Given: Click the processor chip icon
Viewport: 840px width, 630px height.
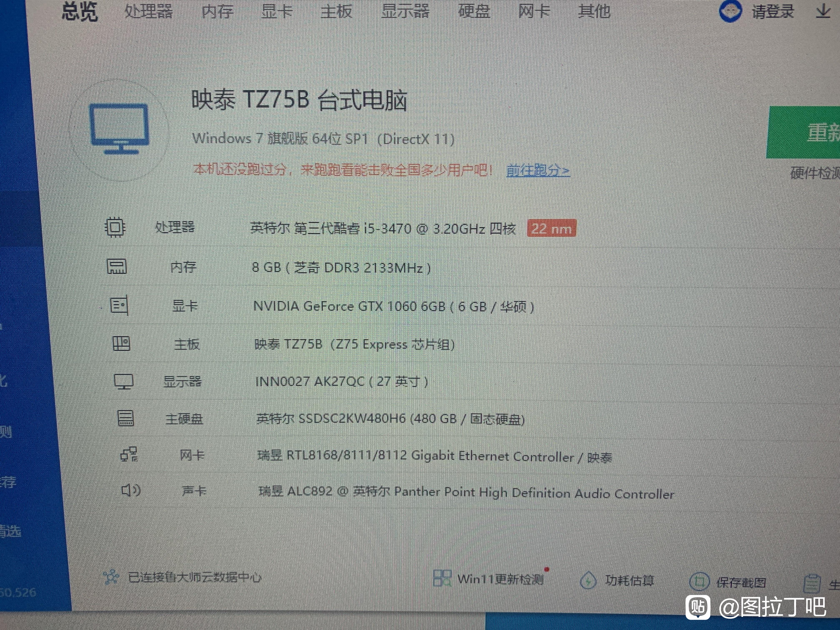Looking at the screenshot, I should pos(115,227).
